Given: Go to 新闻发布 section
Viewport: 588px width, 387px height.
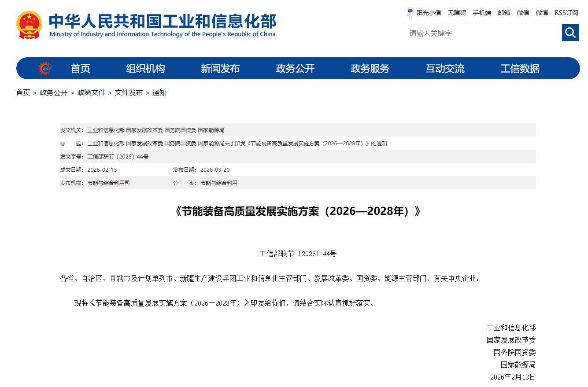Looking at the screenshot, I should pos(220,69).
